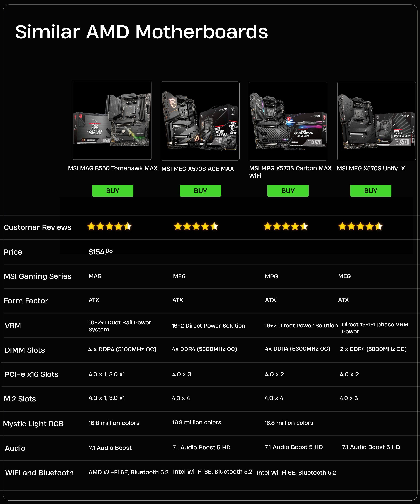Open the MSI MPG X570S Carbon MAX WiFi title

coord(290,172)
